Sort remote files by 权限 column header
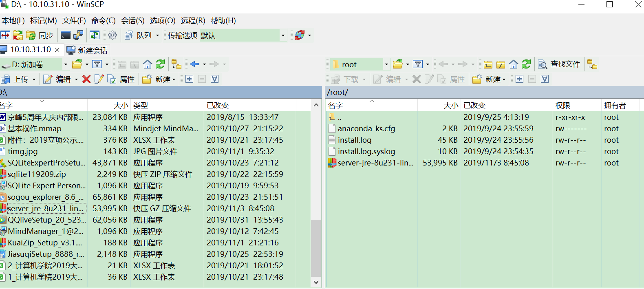This screenshot has height=289, width=644. pyautogui.click(x=577, y=106)
